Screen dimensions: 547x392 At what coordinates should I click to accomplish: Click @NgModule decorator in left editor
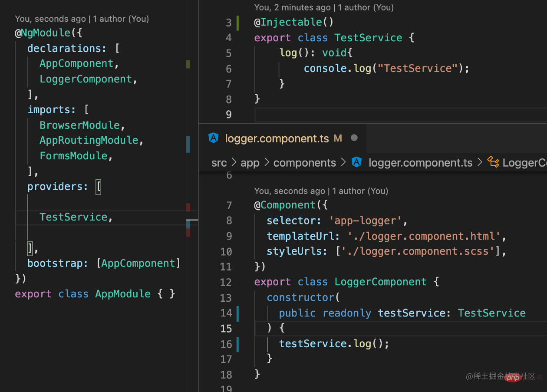pos(43,33)
